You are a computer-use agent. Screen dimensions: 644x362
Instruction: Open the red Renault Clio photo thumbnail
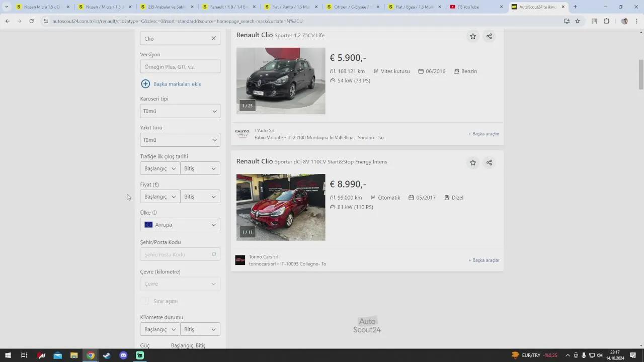click(x=281, y=207)
